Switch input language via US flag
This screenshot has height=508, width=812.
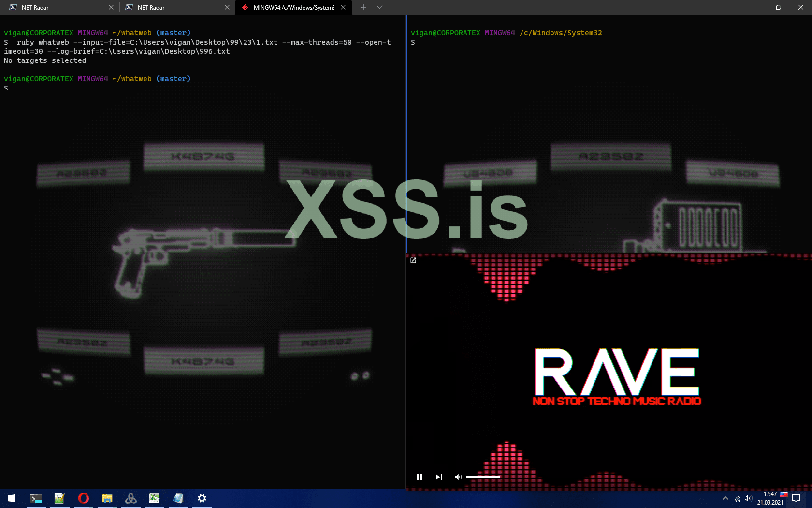pyautogui.click(x=784, y=494)
